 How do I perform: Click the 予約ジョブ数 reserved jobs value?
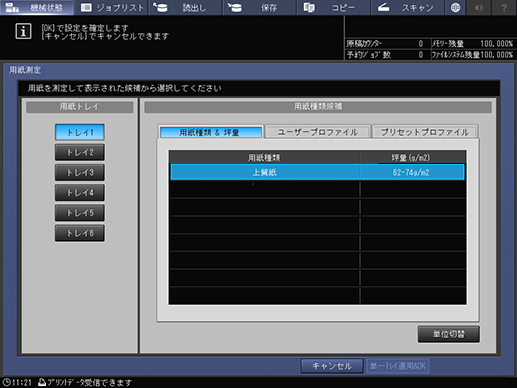tap(421, 55)
